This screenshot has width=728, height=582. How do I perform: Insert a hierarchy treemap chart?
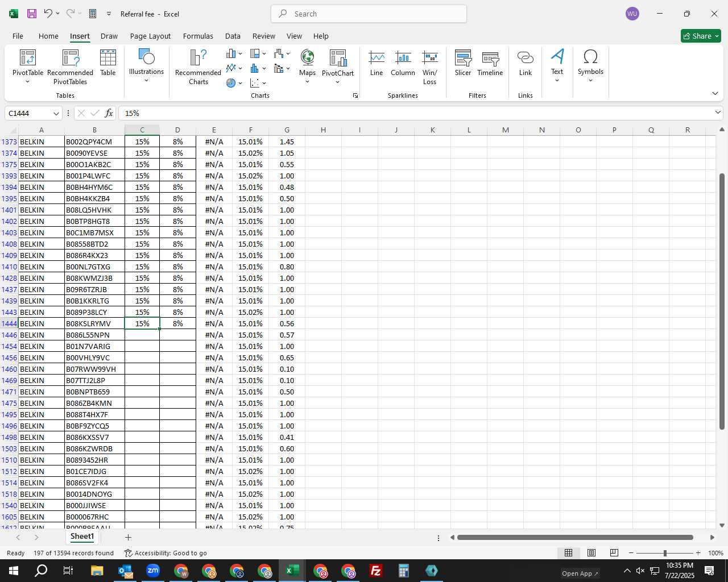(255, 53)
